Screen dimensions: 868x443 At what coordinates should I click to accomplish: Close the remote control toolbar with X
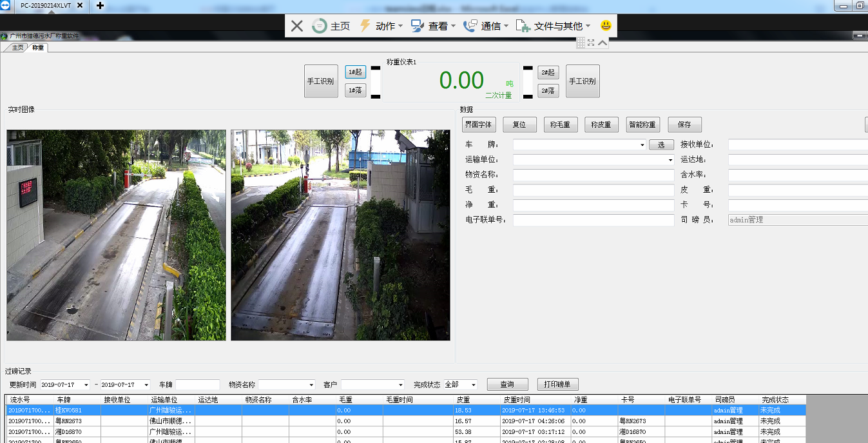(296, 26)
